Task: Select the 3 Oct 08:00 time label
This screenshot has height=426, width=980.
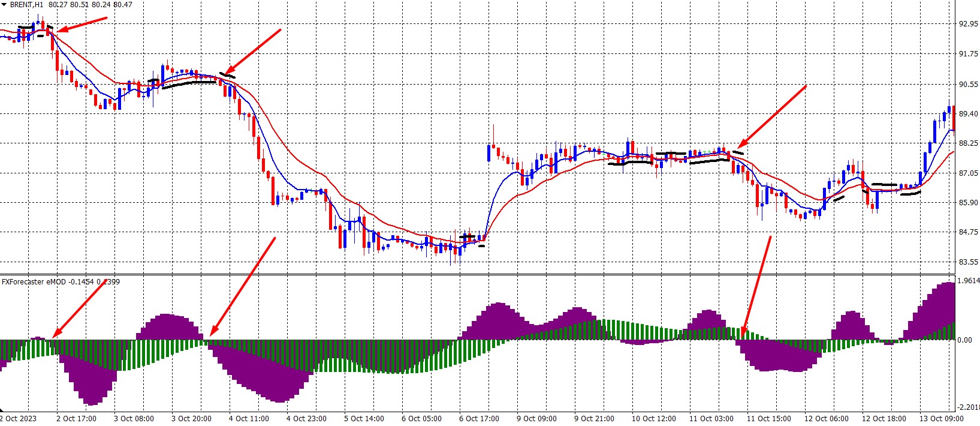Action: [x=134, y=419]
